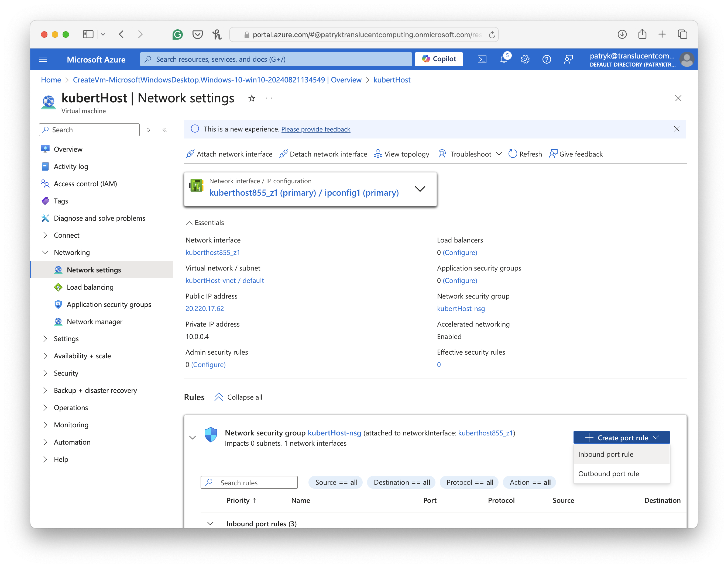Open the notifications bell

pos(503,59)
